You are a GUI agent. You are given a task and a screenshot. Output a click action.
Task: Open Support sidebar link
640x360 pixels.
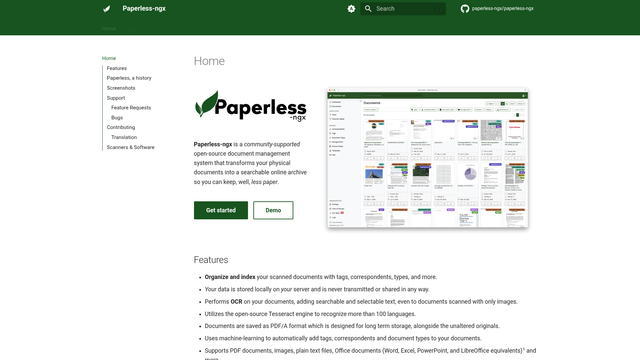[116, 98]
